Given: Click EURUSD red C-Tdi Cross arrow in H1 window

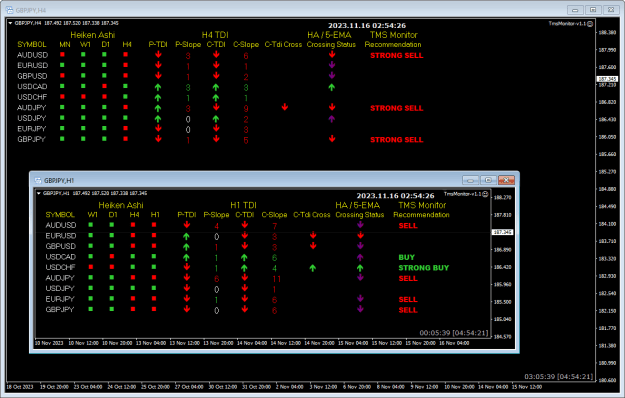Looking at the screenshot, I should pyautogui.click(x=313, y=235).
